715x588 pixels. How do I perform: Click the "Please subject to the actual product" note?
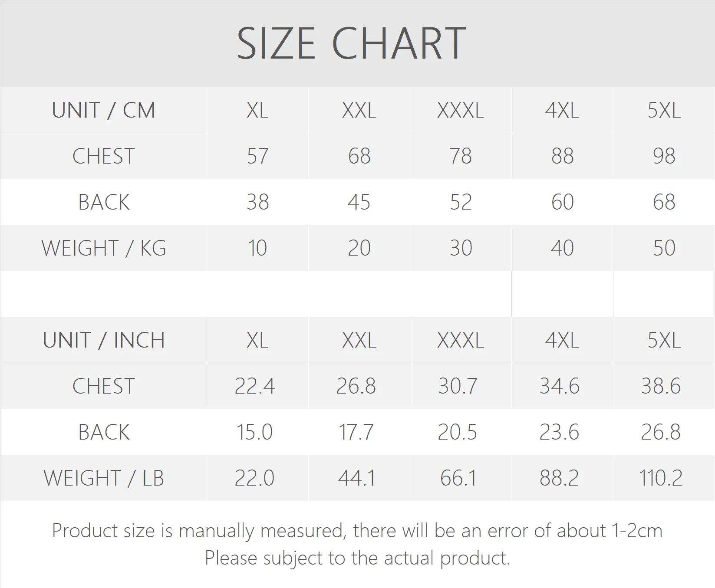tap(357, 558)
